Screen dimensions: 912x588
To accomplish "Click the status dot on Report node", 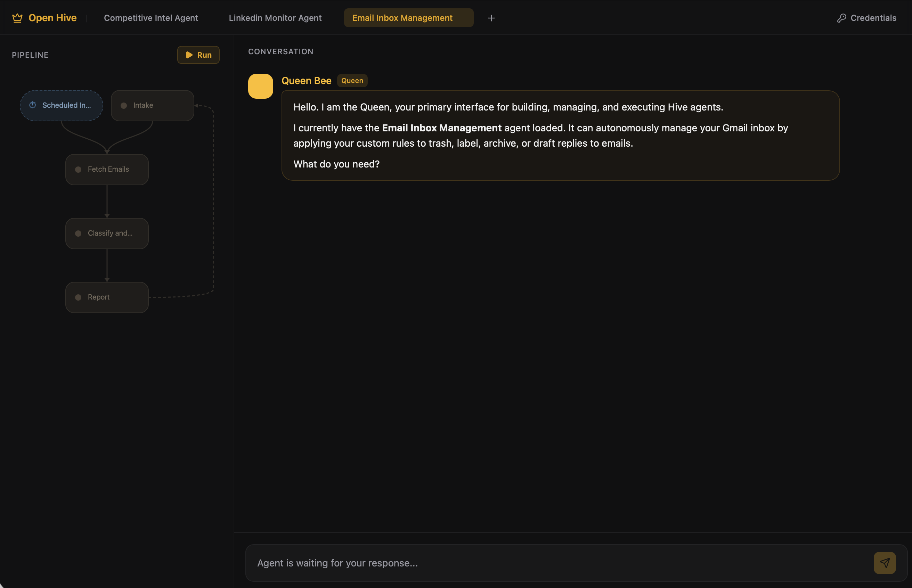I will click(x=78, y=297).
